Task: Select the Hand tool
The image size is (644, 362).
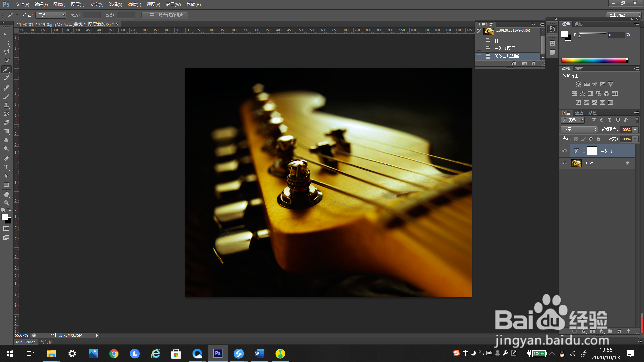Action: point(6,194)
